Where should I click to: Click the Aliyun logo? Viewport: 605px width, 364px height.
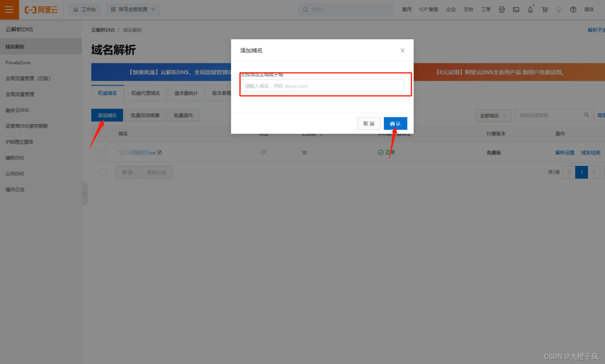(x=41, y=9)
